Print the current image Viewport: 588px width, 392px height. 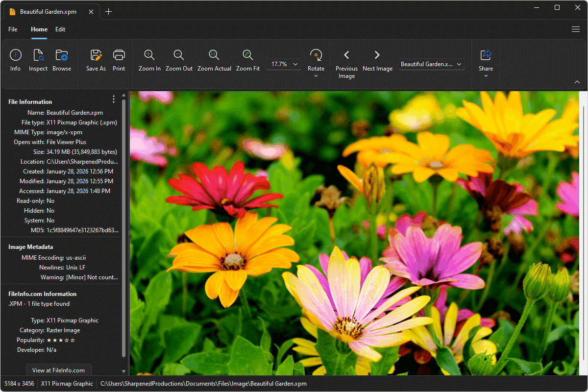click(119, 60)
